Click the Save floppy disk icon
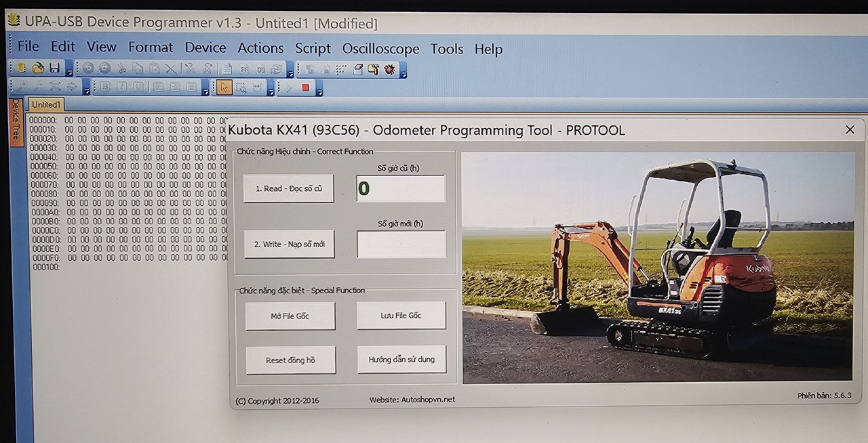 [x=54, y=68]
